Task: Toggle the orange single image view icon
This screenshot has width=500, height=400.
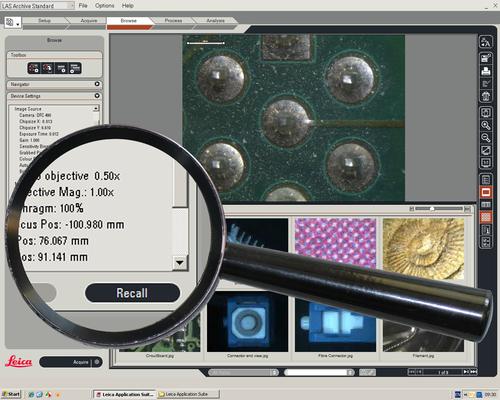Action: point(486,192)
